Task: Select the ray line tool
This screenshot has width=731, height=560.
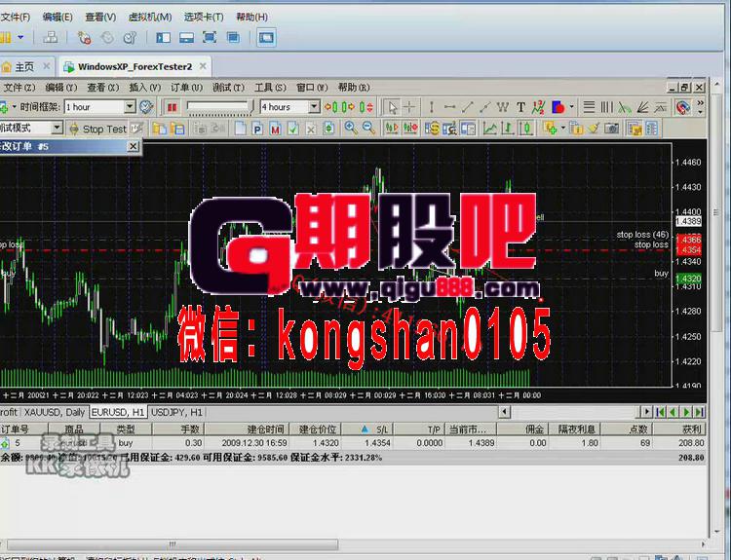Action: [x=484, y=108]
